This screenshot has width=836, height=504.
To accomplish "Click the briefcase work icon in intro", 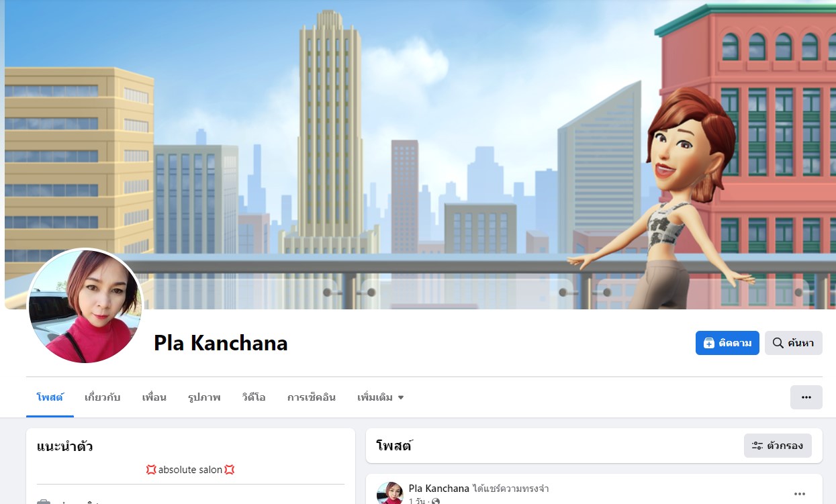I will 44,501.
